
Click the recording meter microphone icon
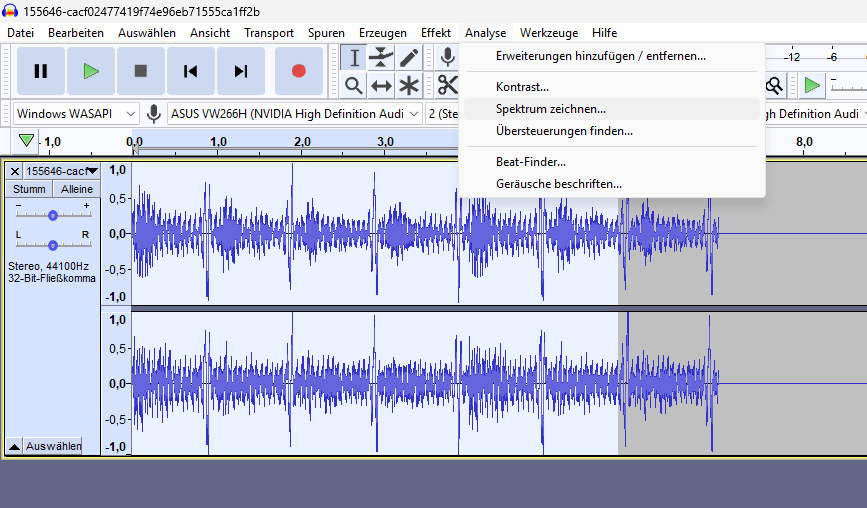pos(447,57)
